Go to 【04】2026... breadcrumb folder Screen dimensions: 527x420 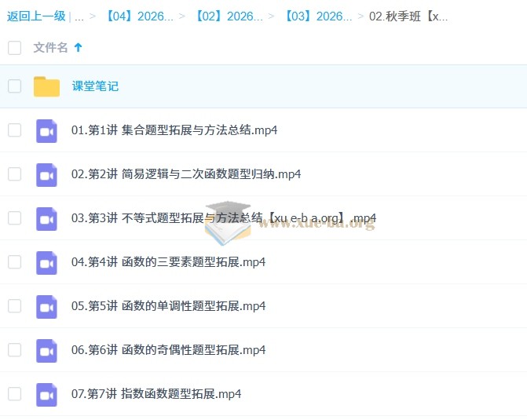pyautogui.click(x=138, y=16)
